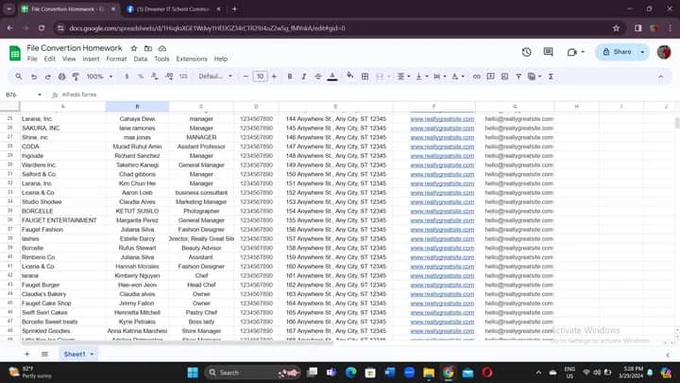Toggle strikethrough formatting
680x383 pixels.
click(x=318, y=76)
